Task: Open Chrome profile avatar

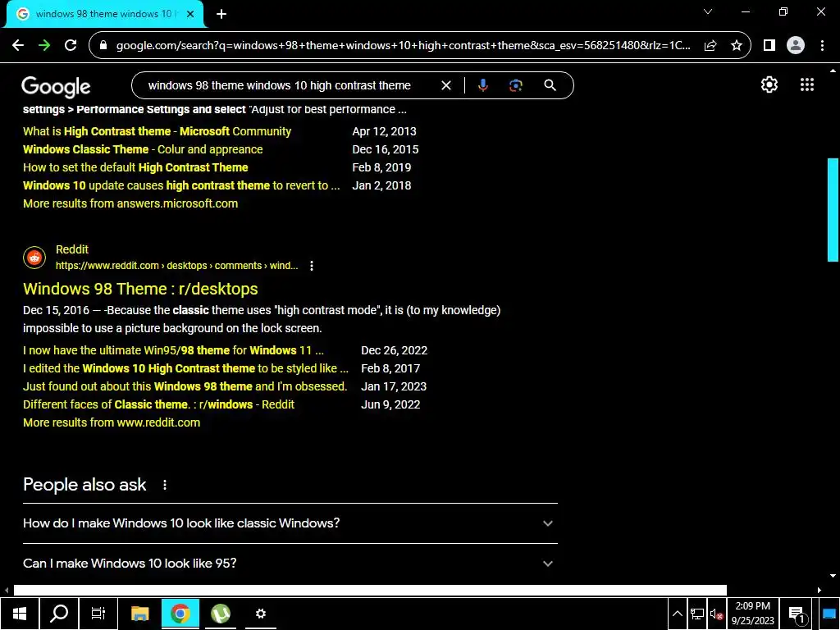Action: click(x=796, y=46)
